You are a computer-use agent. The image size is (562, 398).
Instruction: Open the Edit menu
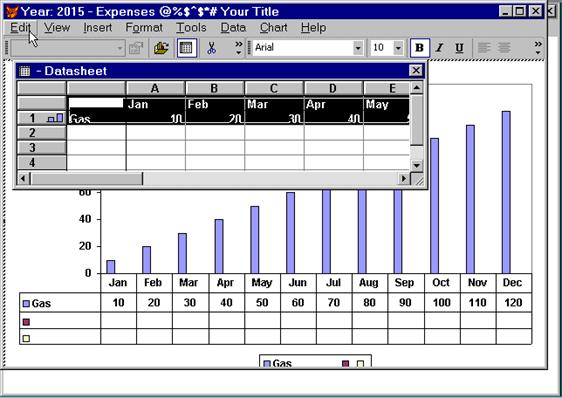click(x=20, y=28)
